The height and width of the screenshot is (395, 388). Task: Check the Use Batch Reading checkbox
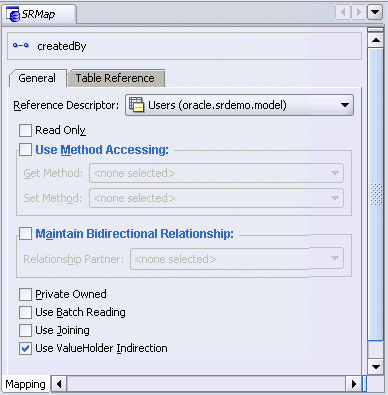25,313
